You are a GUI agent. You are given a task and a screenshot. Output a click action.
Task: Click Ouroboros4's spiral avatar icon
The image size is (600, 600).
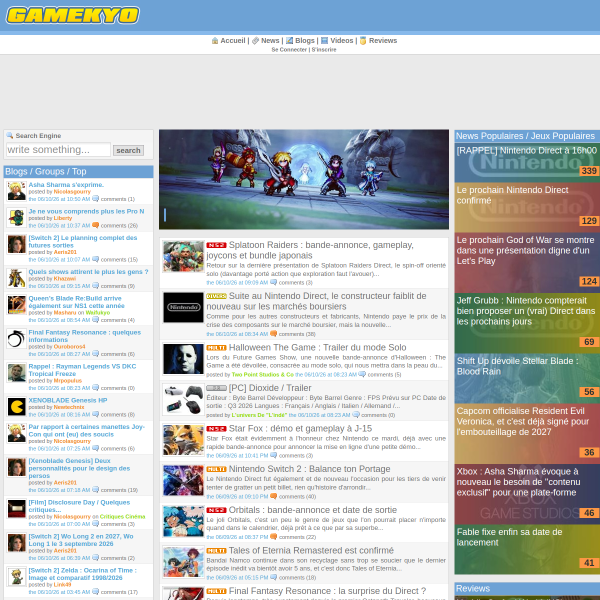(x=16, y=339)
